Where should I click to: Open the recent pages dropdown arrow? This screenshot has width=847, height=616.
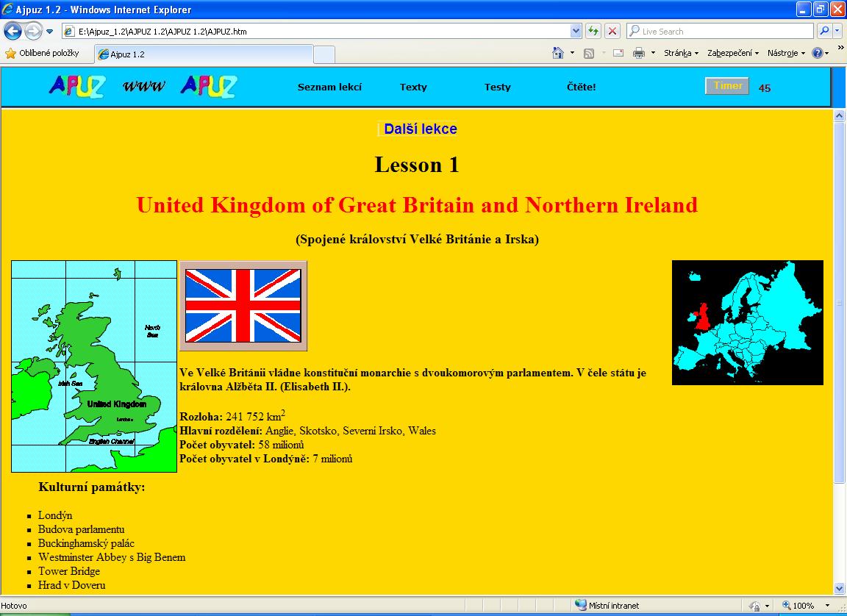tap(50, 32)
